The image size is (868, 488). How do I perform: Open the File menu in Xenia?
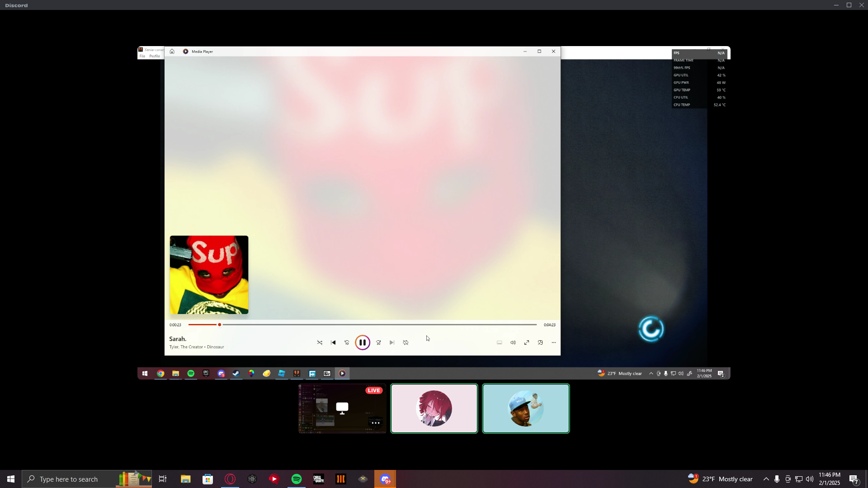pos(142,56)
